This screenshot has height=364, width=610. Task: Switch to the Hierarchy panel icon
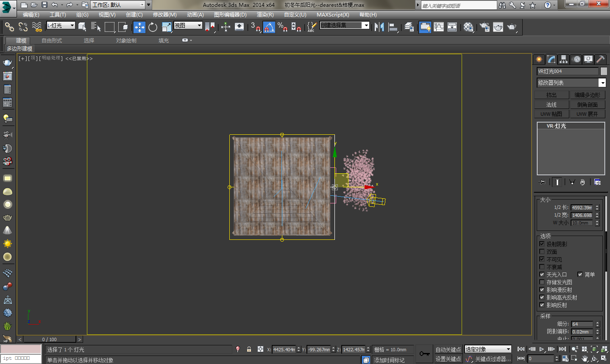coord(563,59)
